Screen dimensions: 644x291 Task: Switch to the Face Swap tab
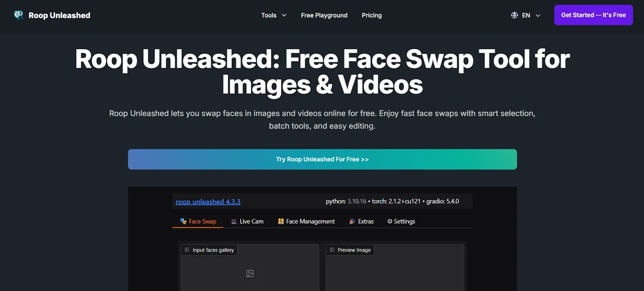198,221
